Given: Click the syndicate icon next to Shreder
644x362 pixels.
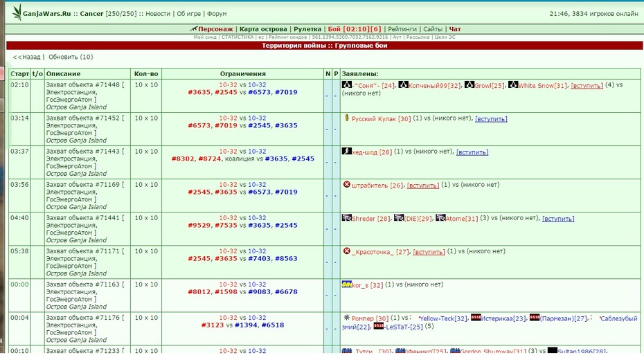Looking at the screenshot, I should (x=347, y=217).
